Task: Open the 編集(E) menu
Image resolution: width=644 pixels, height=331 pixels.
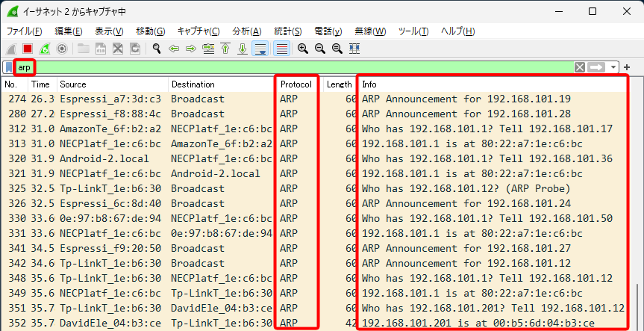Action: click(68, 31)
